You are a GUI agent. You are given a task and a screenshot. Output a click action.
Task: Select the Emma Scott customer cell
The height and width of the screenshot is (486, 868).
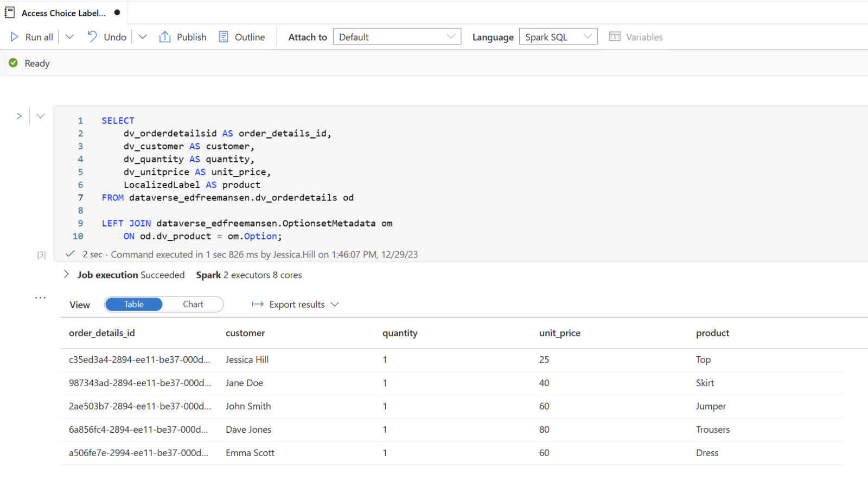(x=250, y=453)
